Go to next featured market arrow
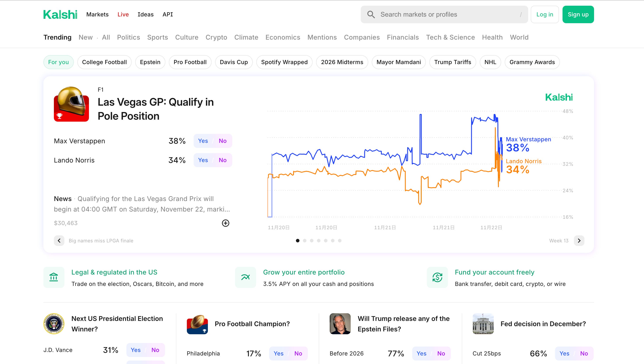Viewport: 644px width, 364px height. [x=579, y=241]
